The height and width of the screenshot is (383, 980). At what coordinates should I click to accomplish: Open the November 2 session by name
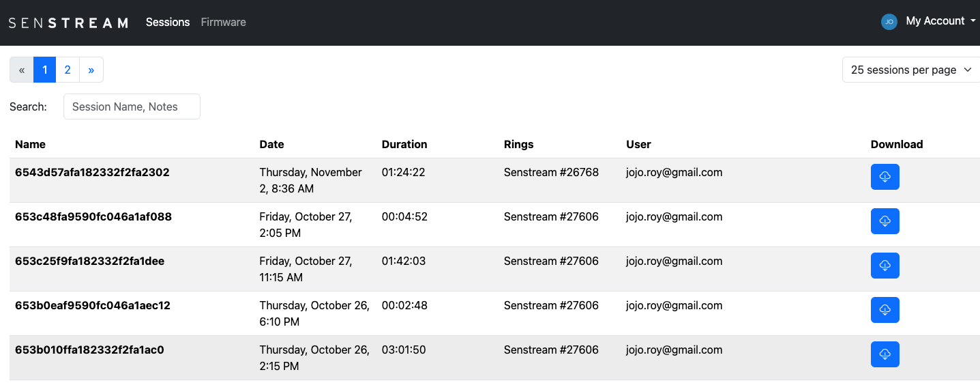[x=92, y=173]
